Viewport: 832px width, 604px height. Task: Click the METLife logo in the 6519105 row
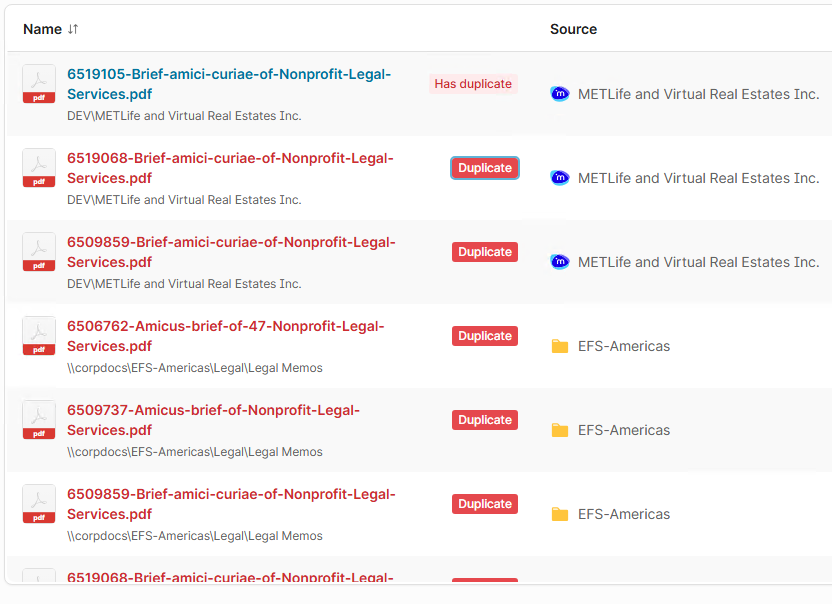pyautogui.click(x=560, y=94)
